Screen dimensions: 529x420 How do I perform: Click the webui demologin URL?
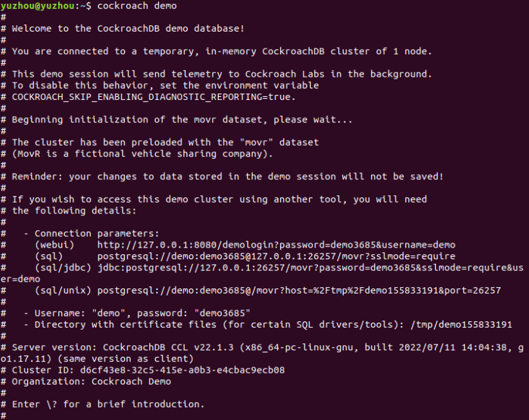click(276, 245)
